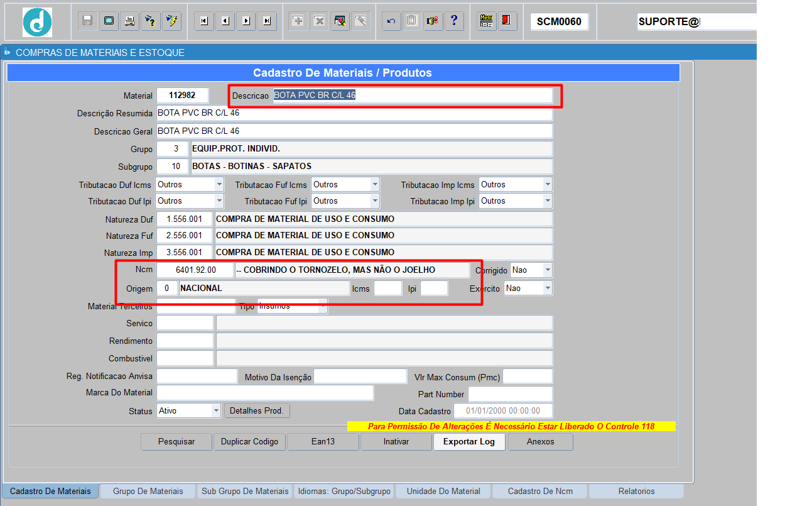This screenshot has height=506, width=812.
Task: Click the Exportar Log button
Action: click(469, 442)
